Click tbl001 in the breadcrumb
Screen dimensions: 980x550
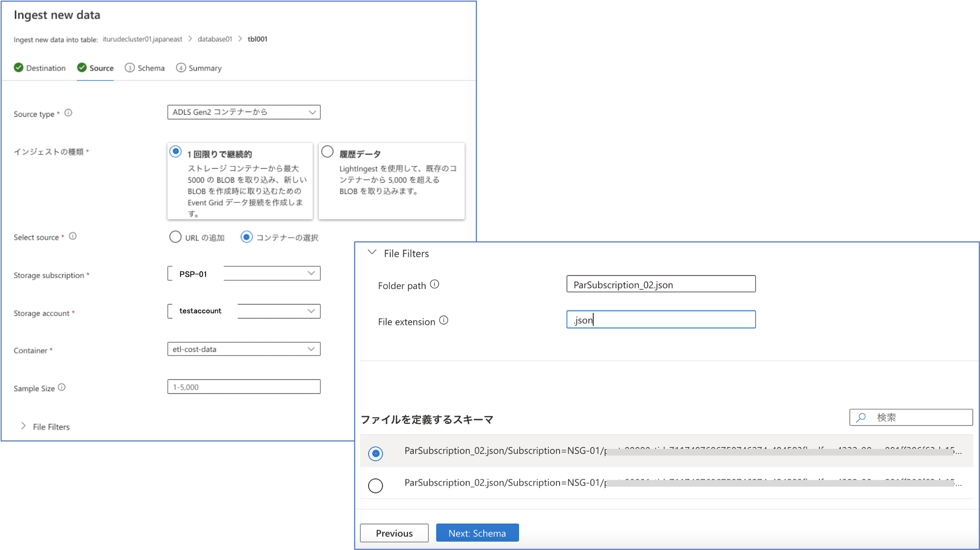[257, 39]
